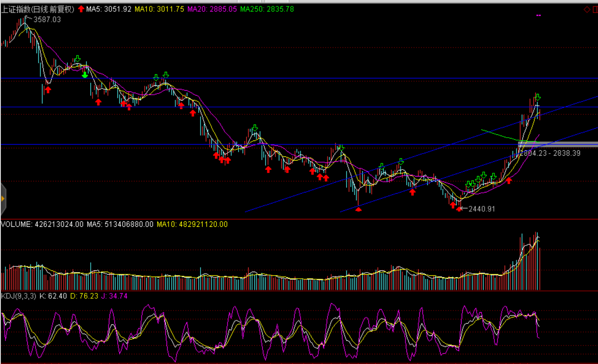Screen dimensions: 598x364
Task: Select the MA10 3011.75 indicator label
Action: [159, 9]
